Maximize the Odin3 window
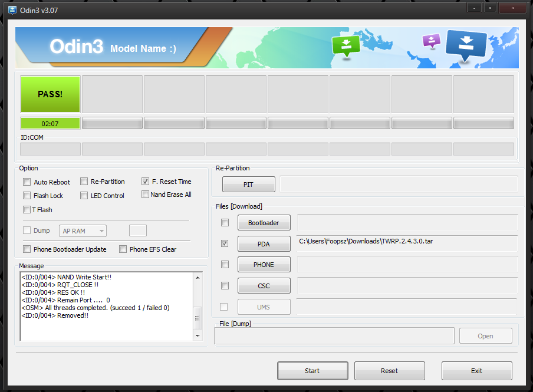This screenshot has width=533, height=392. 490,8
